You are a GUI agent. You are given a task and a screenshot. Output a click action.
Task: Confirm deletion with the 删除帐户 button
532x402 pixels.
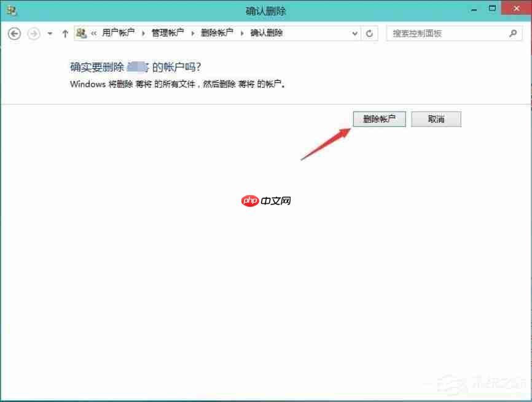pyautogui.click(x=379, y=118)
